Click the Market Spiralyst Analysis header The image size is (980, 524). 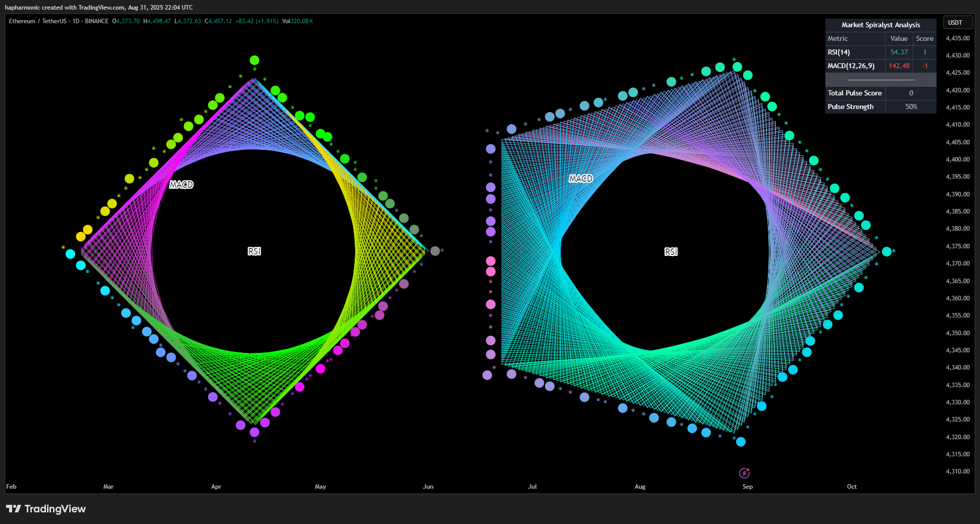click(x=880, y=25)
